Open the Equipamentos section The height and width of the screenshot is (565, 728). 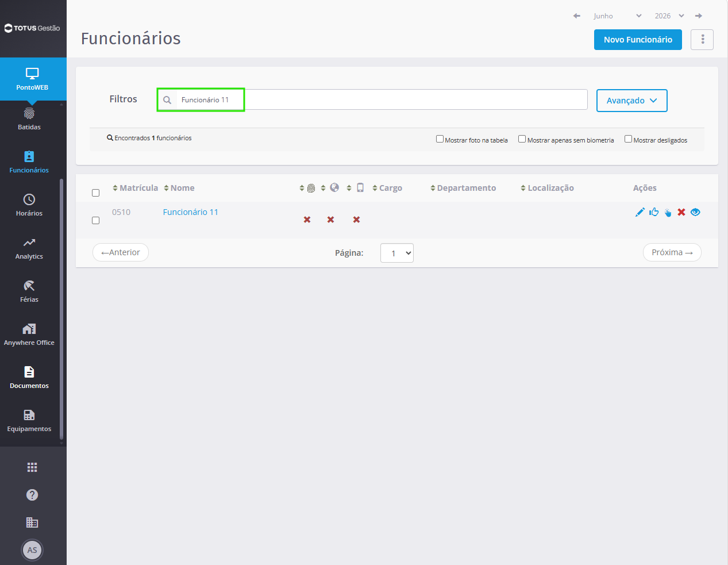pyautogui.click(x=29, y=421)
